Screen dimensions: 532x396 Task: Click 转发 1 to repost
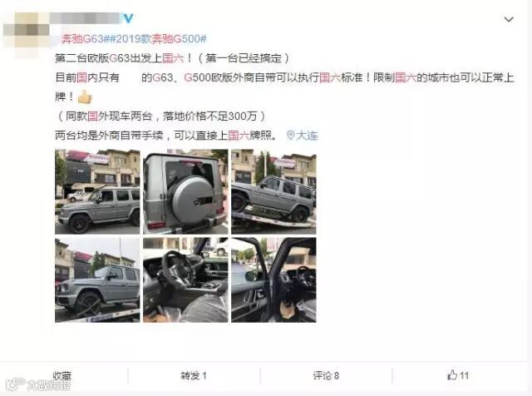tap(194, 376)
